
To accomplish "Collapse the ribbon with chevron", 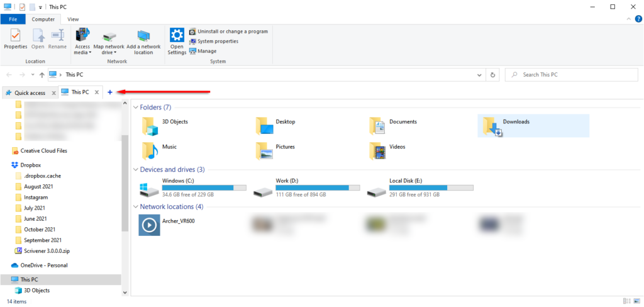I will (x=629, y=19).
